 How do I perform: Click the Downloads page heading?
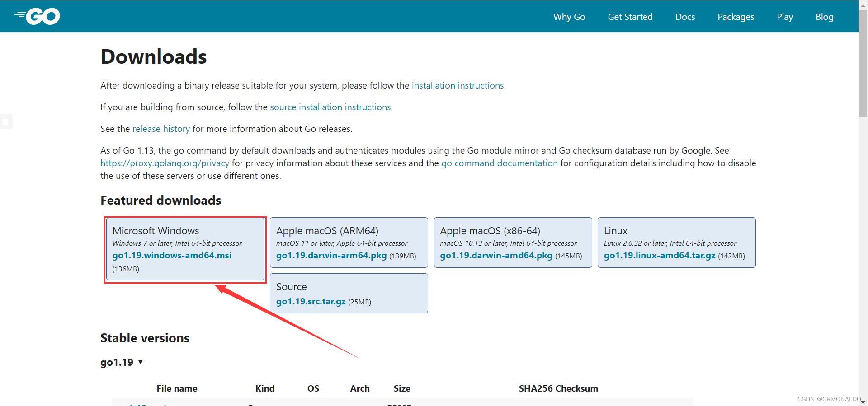153,56
